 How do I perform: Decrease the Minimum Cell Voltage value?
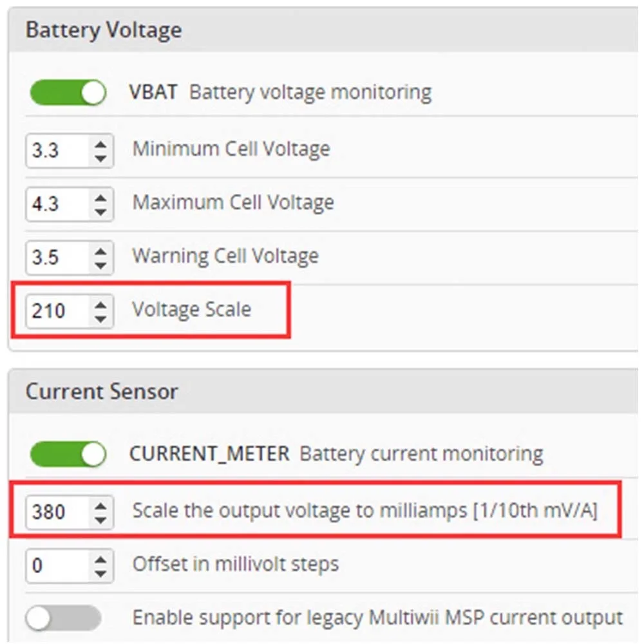[100, 157]
